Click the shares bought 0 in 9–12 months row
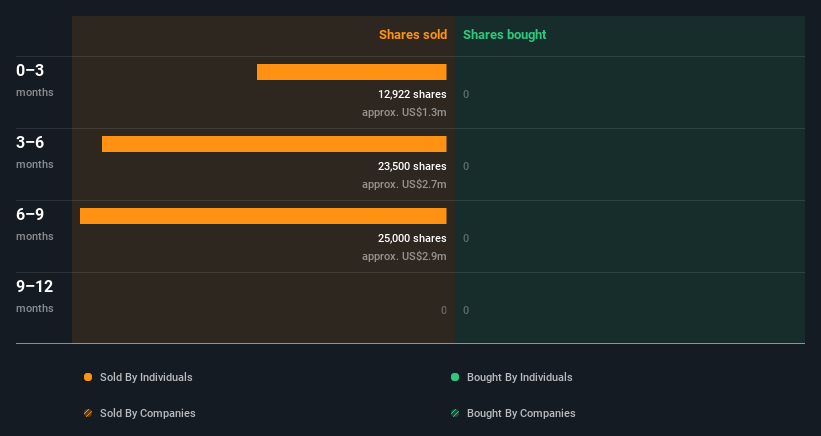 point(466,310)
